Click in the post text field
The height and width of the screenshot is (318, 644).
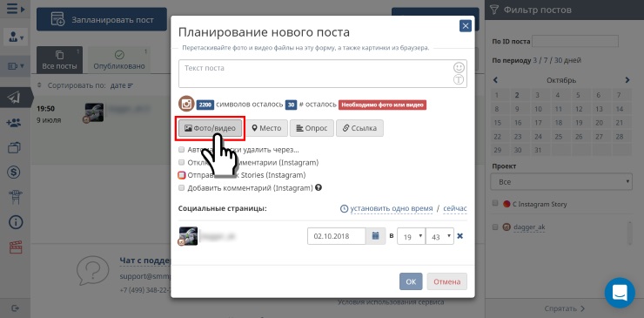coord(315,74)
